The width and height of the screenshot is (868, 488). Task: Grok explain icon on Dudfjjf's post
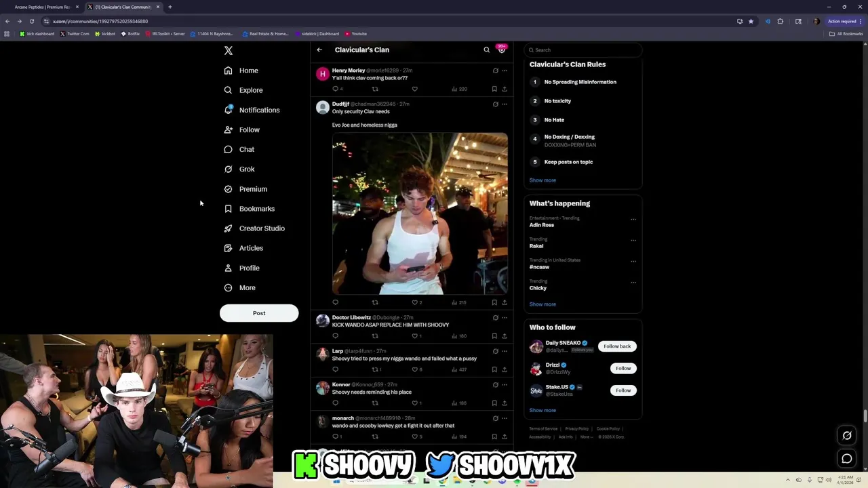(x=495, y=104)
